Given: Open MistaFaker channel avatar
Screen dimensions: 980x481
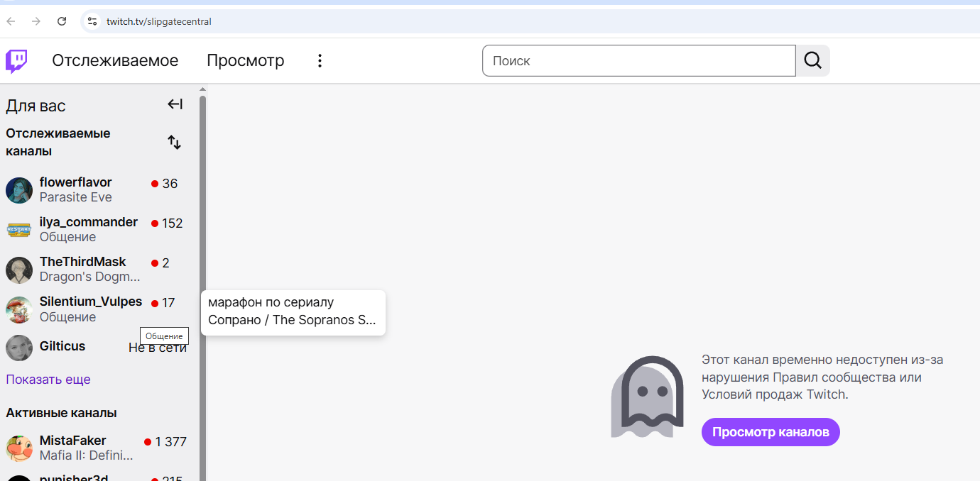Looking at the screenshot, I should (19, 448).
